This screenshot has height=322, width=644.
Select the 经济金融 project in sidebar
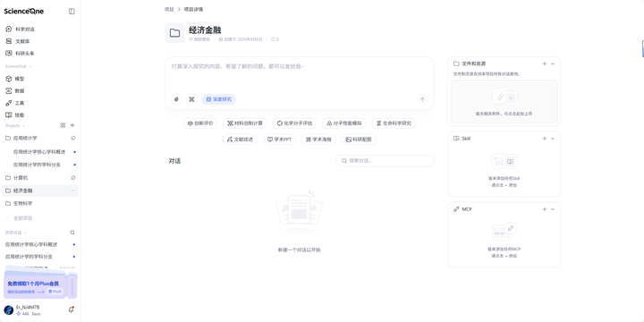pos(40,191)
